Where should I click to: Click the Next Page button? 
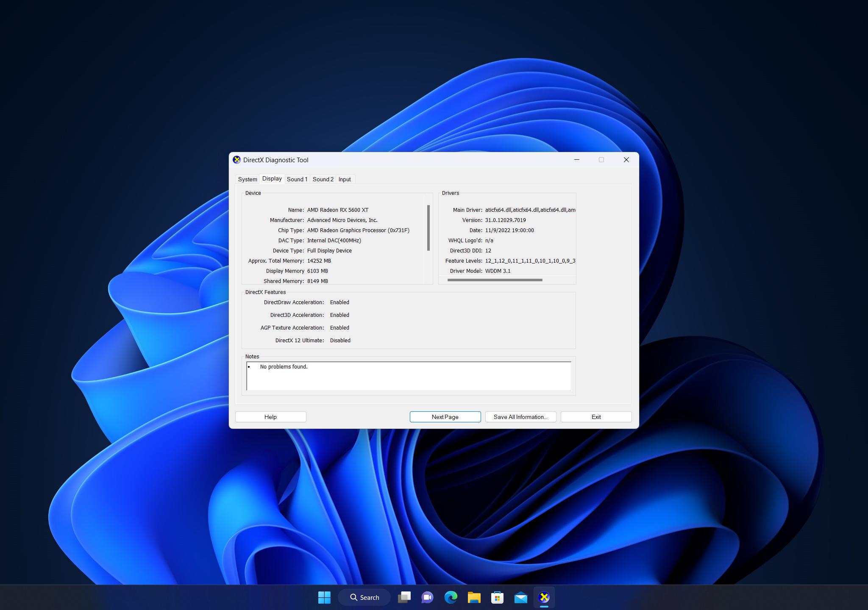(445, 417)
